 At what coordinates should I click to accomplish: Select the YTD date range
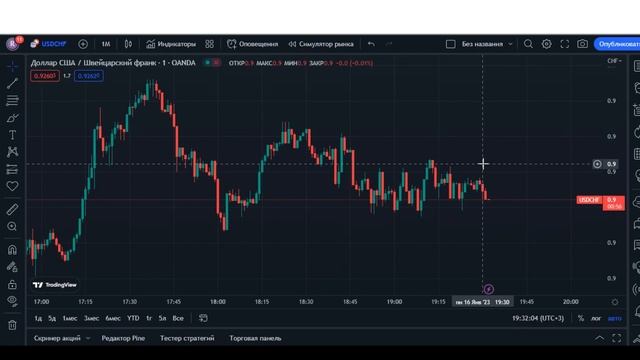(x=133, y=318)
